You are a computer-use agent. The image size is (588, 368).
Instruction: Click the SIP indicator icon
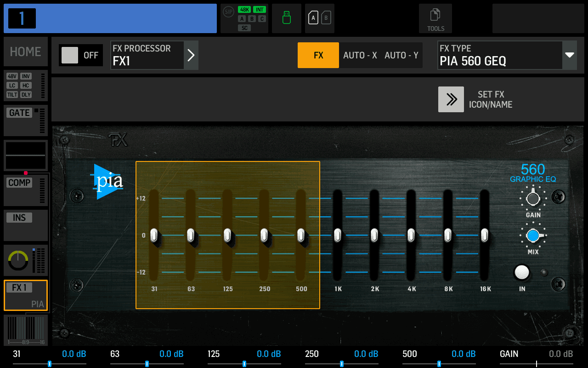point(228,11)
